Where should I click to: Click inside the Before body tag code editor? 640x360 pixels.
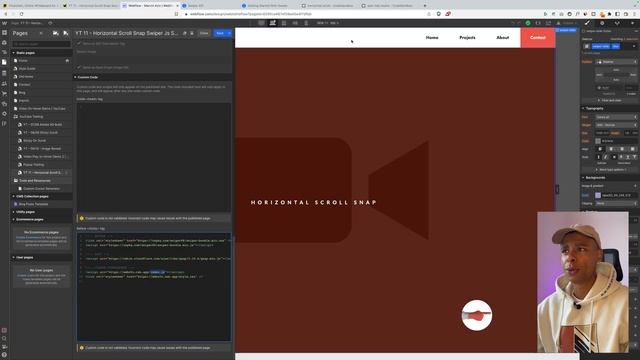click(x=153, y=287)
